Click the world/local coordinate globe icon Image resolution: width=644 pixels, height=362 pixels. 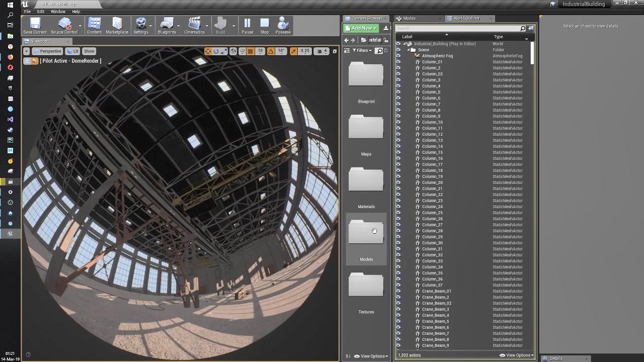click(233, 51)
